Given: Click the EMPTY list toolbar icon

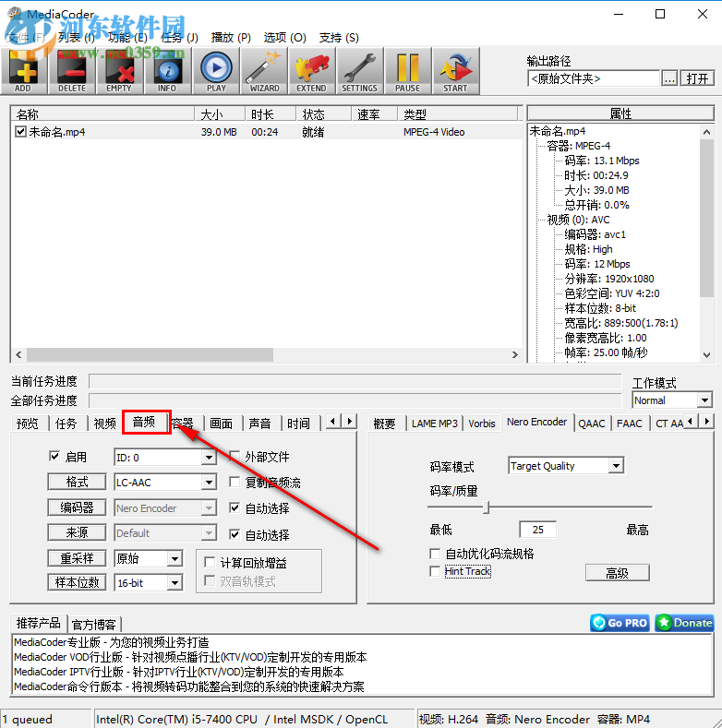Looking at the screenshot, I should click(x=119, y=71).
